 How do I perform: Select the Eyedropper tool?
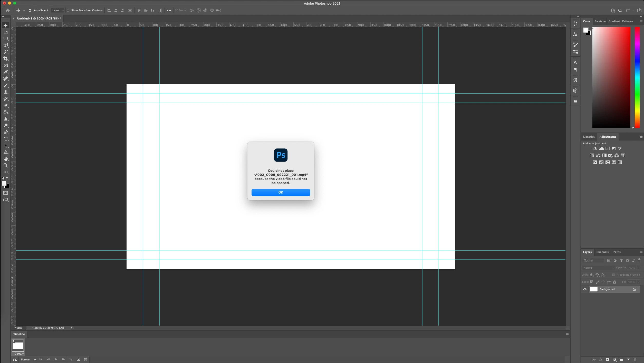pyautogui.click(x=6, y=72)
